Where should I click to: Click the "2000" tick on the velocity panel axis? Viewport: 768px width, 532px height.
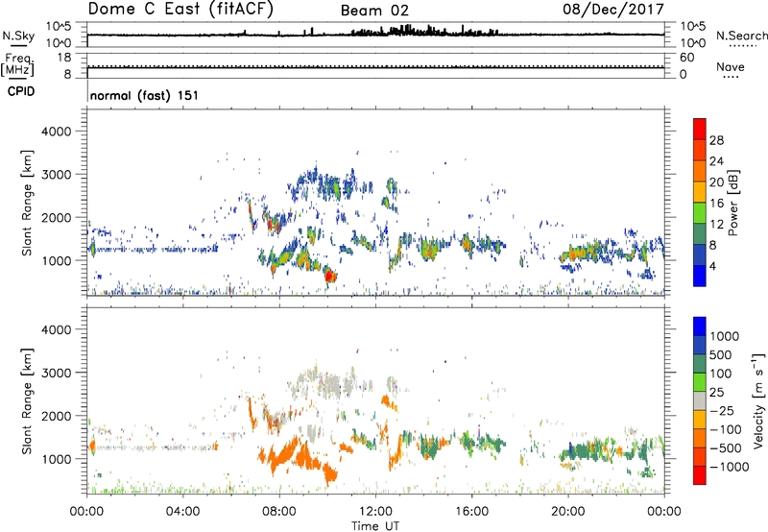tap(56, 416)
